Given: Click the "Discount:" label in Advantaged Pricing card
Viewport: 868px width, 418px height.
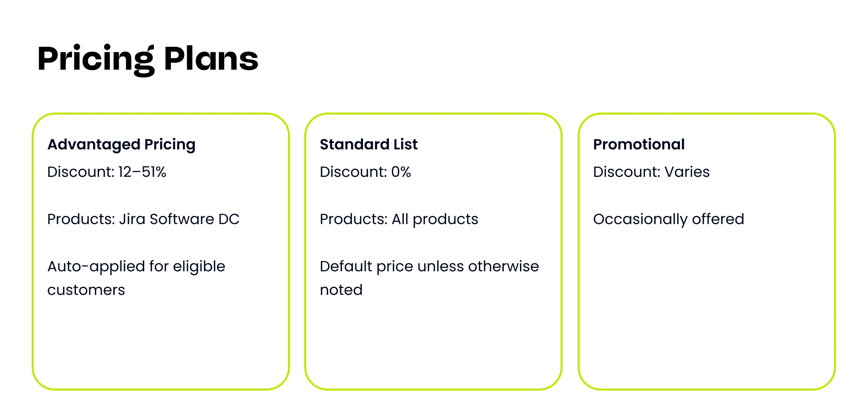Looking at the screenshot, I should (81, 172).
